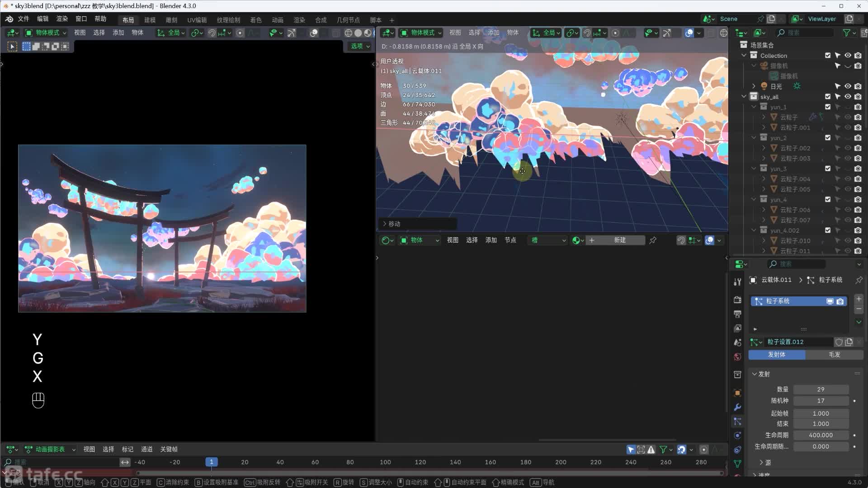Collapse the yun_2 collection in the outliner

(x=754, y=138)
